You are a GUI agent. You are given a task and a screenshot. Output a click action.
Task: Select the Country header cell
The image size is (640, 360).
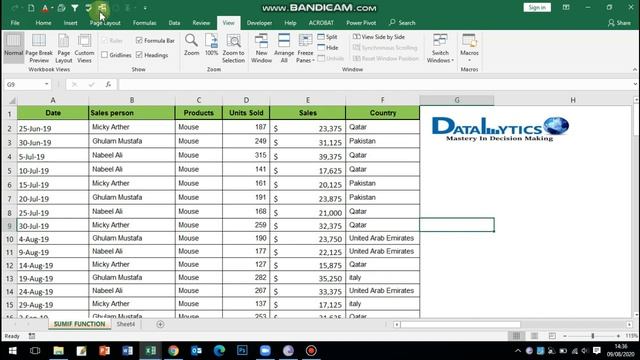coord(382,113)
